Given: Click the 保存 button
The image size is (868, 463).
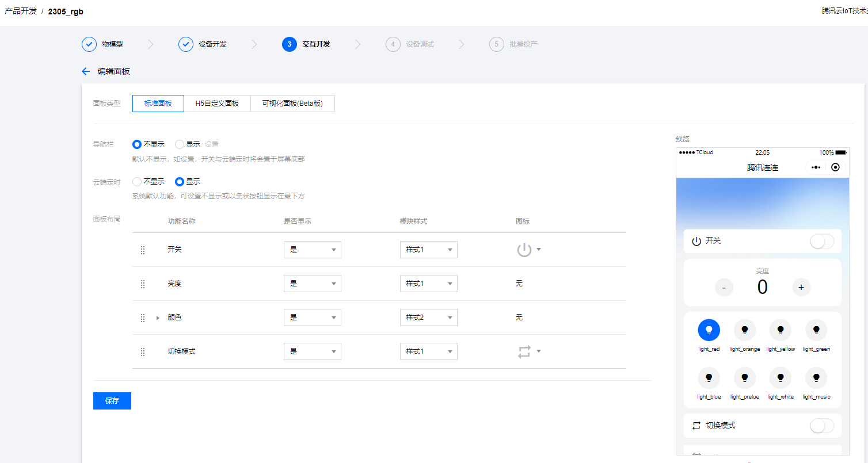Looking at the screenshot, I should (x=112, y=401).
